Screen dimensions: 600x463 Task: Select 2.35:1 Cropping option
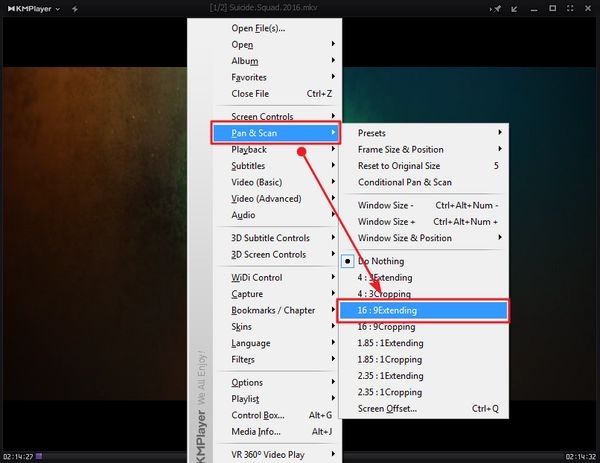click(424, 393)
